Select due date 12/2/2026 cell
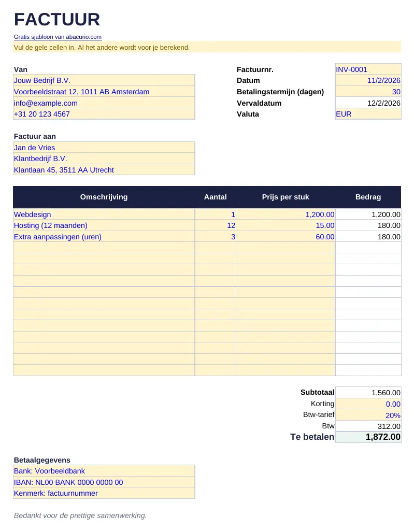 click(368, 103)
